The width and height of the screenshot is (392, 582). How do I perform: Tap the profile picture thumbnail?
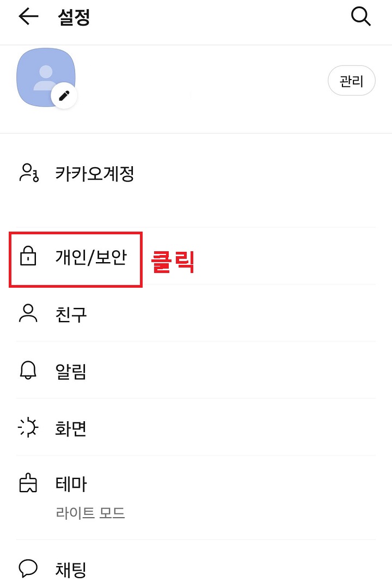tap(46, 76)
